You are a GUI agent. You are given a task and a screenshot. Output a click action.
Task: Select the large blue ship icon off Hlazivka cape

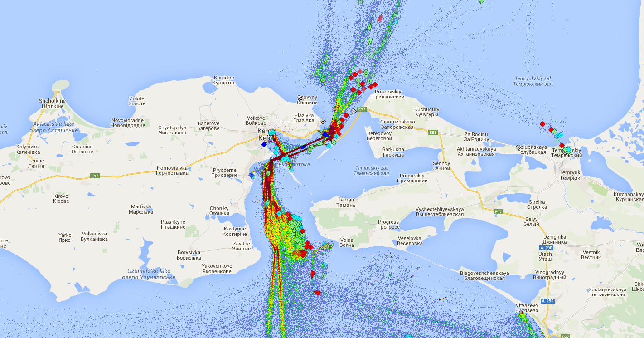pyautogui.click(x=325, y=134)
